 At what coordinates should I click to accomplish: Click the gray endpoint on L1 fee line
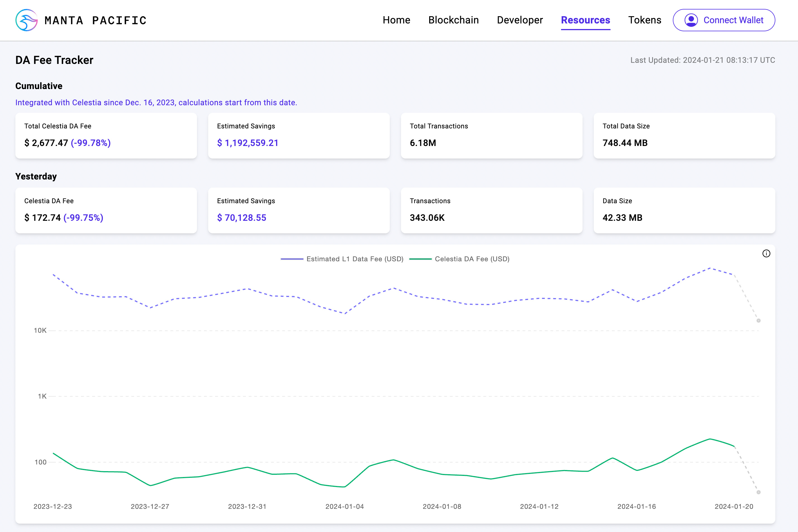(x=758, y=321)
